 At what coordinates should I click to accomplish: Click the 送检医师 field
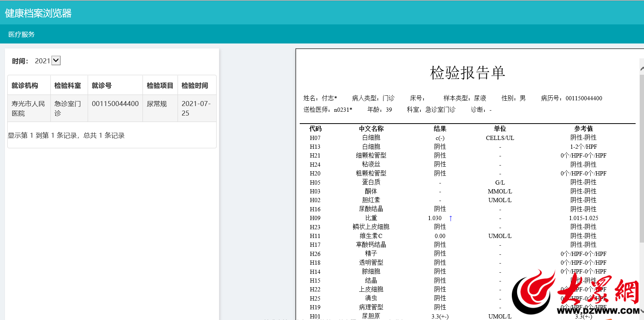coord(328,110)
